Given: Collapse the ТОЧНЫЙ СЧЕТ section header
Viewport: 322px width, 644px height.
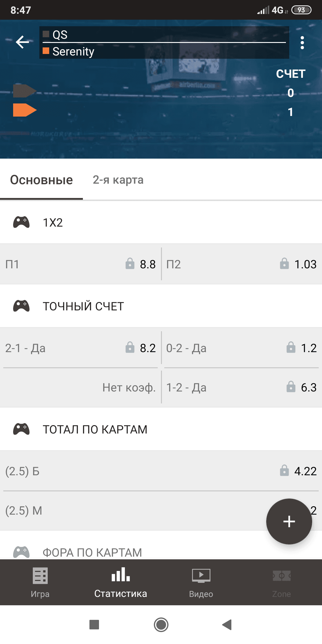Looking at the screenshot, I should click(161, 306).
